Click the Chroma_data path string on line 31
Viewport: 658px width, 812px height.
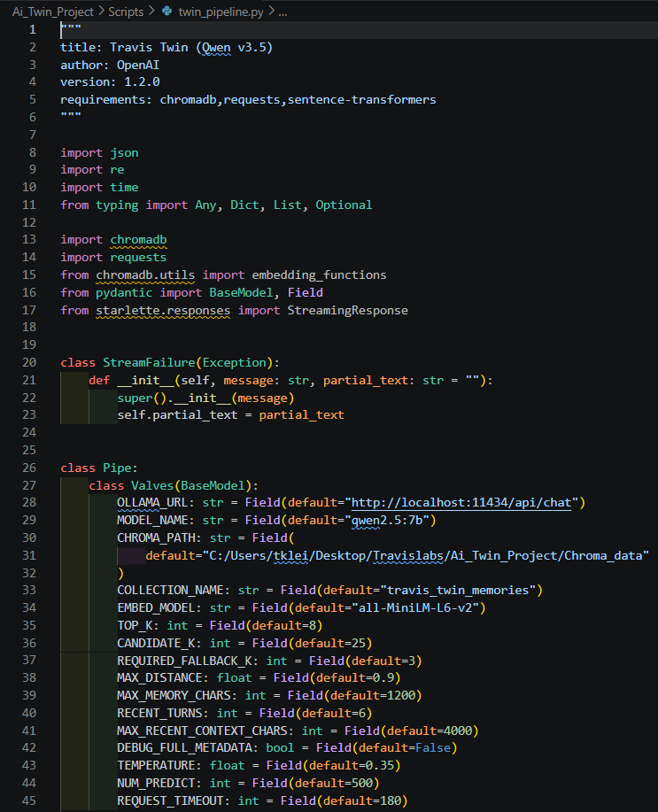click(425, 556)
